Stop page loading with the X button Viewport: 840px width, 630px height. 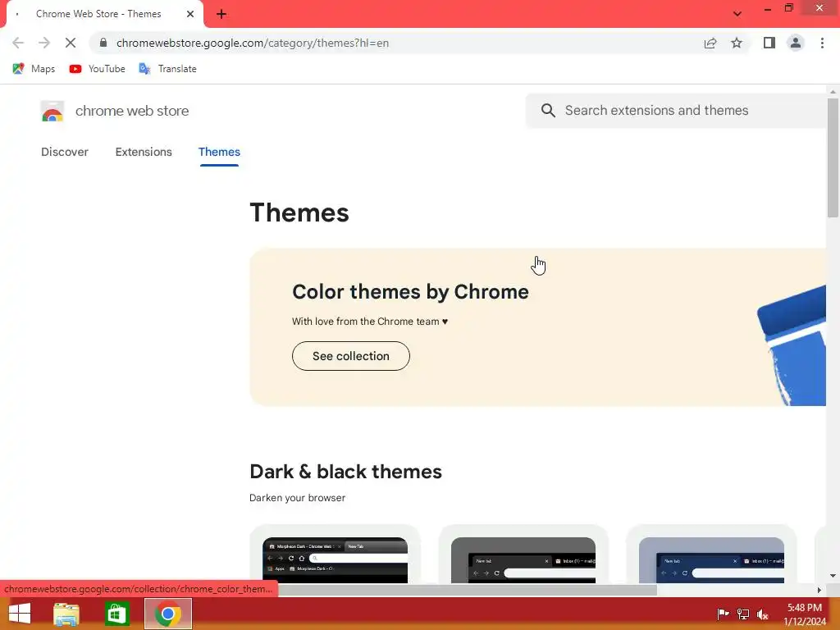[71, 43]
